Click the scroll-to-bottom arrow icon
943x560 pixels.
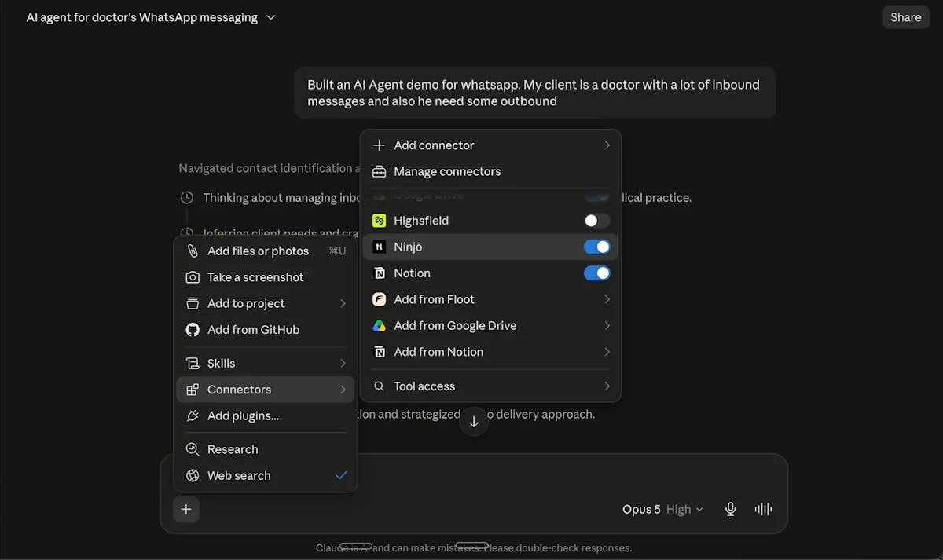coord(474,422)
